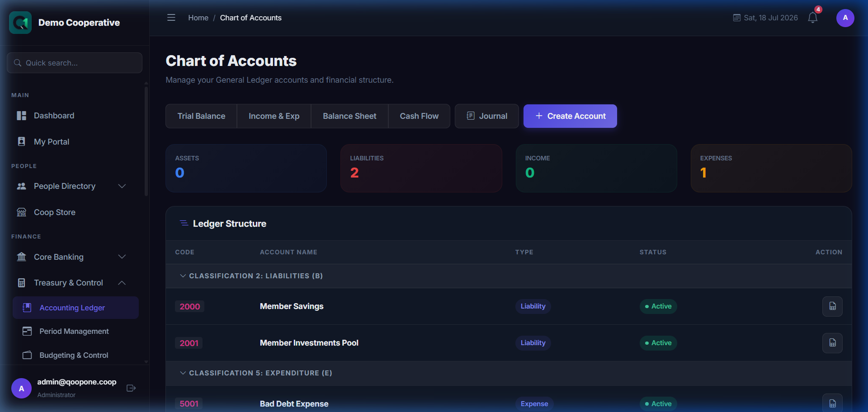
Task: Click the Member Investments Pool name
Action: click(309, 343)
